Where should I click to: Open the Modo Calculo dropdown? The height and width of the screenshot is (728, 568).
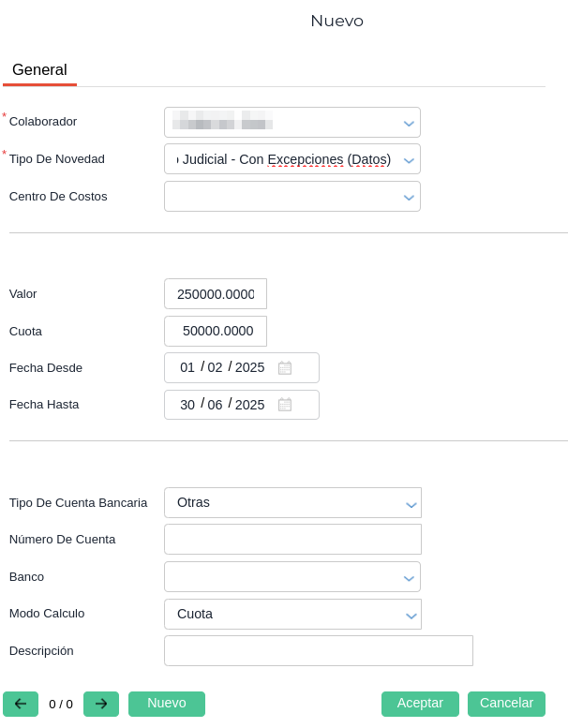411,615
